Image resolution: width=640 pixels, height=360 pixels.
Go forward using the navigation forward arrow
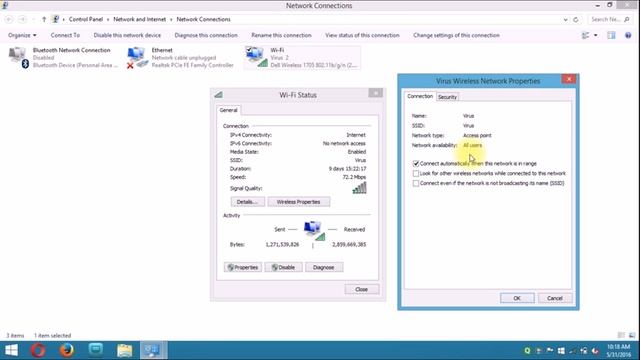pos(22,19)
